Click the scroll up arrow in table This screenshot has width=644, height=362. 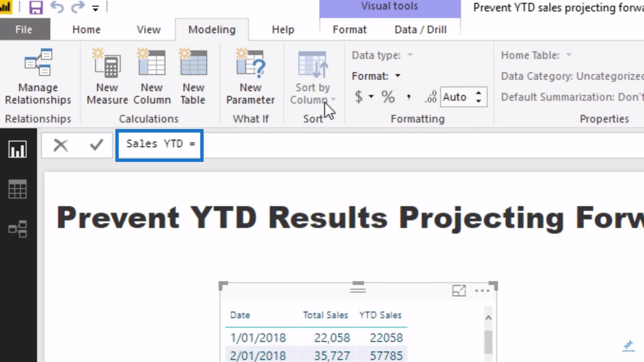488,318
